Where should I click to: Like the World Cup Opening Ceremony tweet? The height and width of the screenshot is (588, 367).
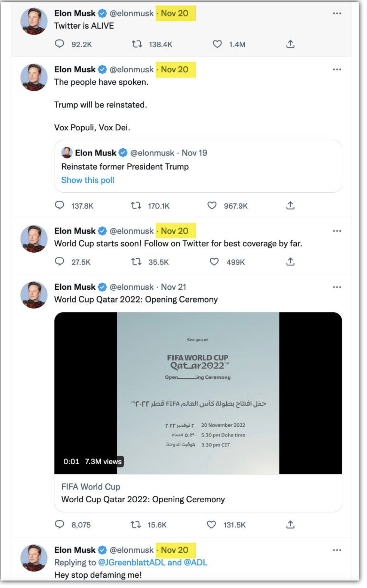(x=211, y=524)
